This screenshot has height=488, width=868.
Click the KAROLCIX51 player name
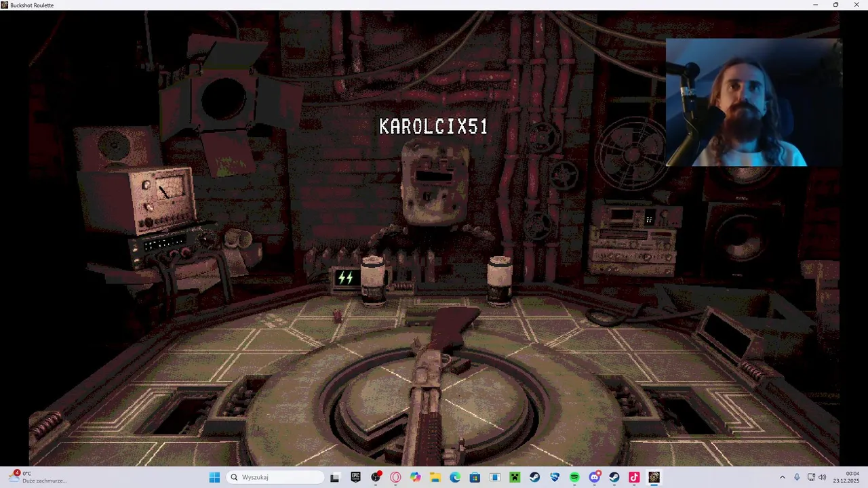pyautogui.click(x=433, y=127)
